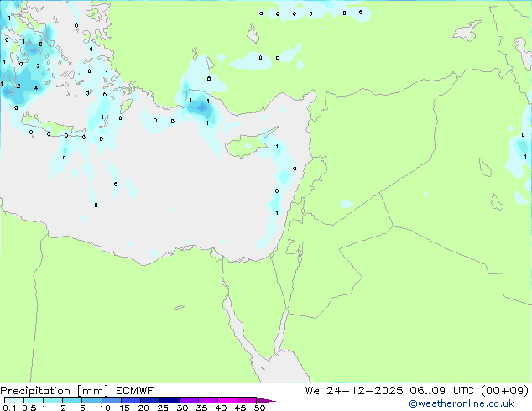Click the over-50 arrow tip of the legend

266,400
